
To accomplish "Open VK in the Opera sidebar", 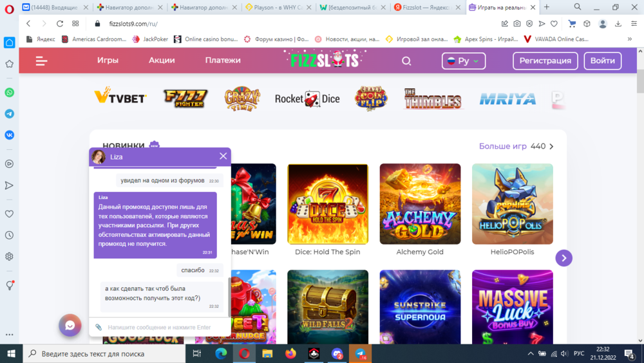I will [x=9, y=135].
